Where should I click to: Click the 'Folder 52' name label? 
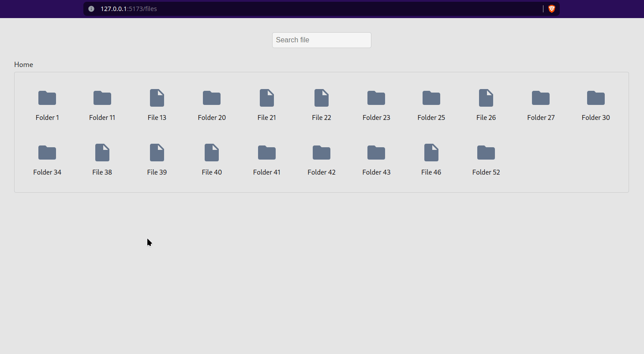[486, 172]
